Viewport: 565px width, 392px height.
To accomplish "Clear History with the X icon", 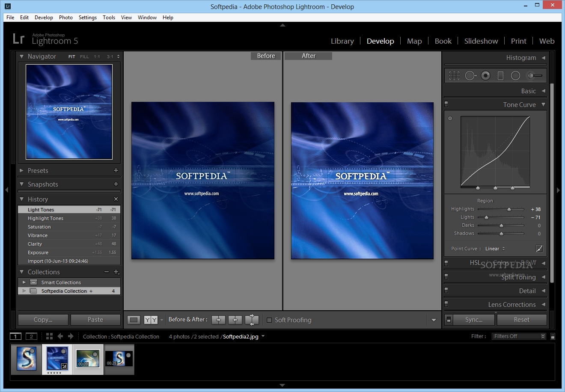I will coord(116,199).
